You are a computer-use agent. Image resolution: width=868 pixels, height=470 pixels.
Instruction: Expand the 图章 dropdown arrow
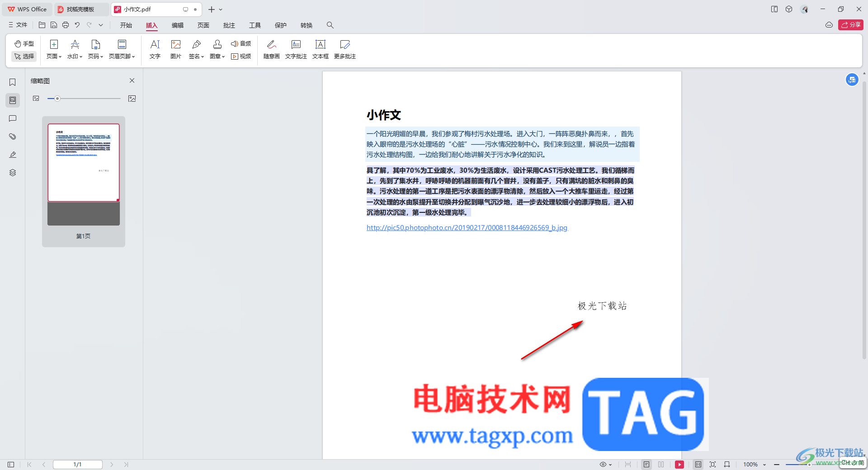click(x=223, y=56)
